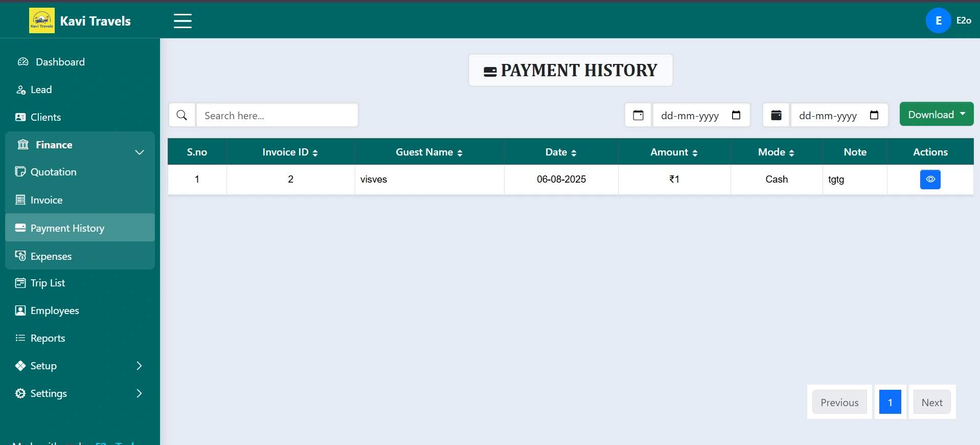Open the Download dropdown
Viewport: 980px width, 445px height.
coord(936,115)
